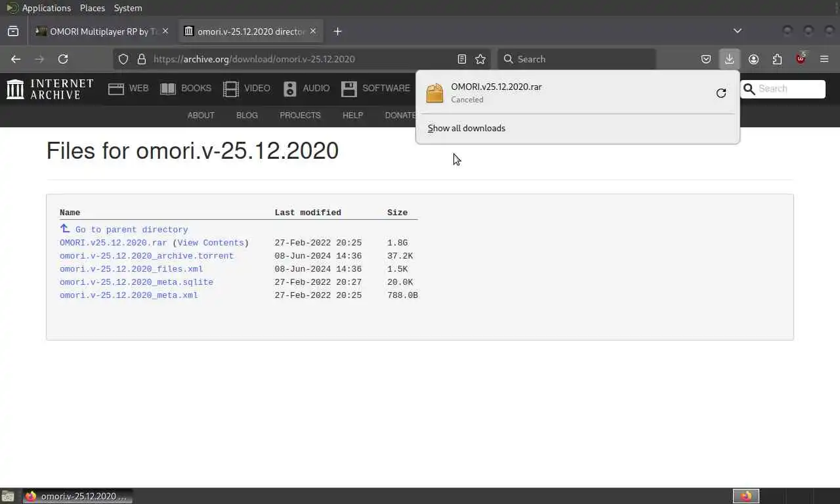
Task: Open VIDEO section of Internet Archive
Action: [x=247, y=88]
